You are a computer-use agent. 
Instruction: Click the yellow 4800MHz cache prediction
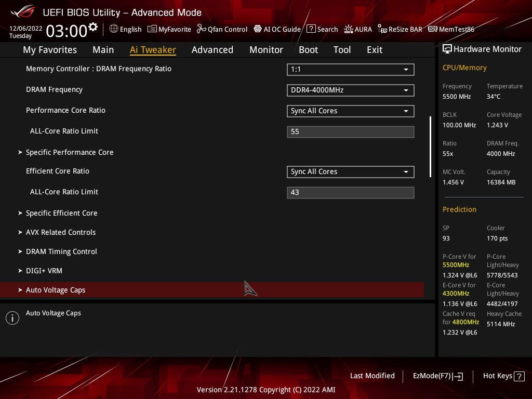[x=465, y=322]
